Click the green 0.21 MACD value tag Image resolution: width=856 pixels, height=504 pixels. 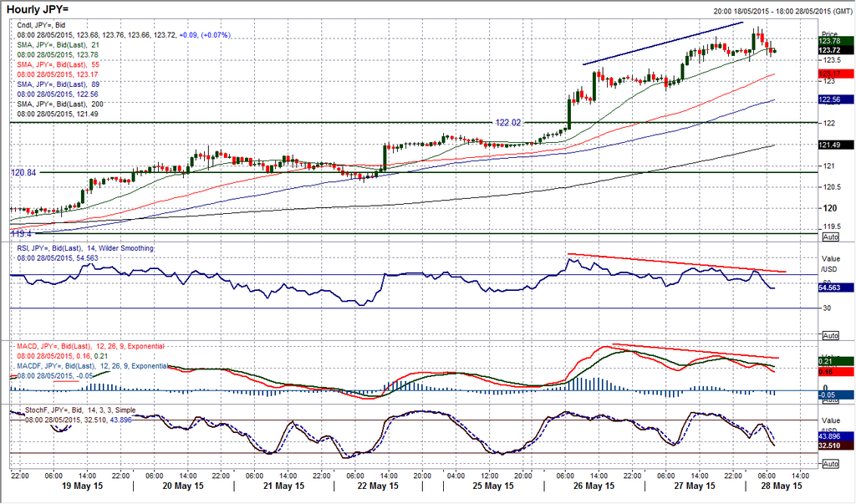point(836,361)
